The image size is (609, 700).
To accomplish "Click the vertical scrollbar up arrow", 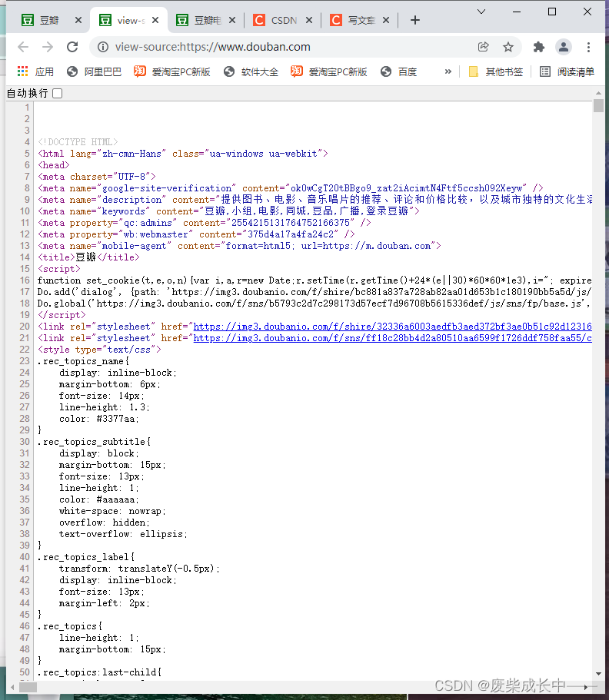I will (x=598, y=93).
